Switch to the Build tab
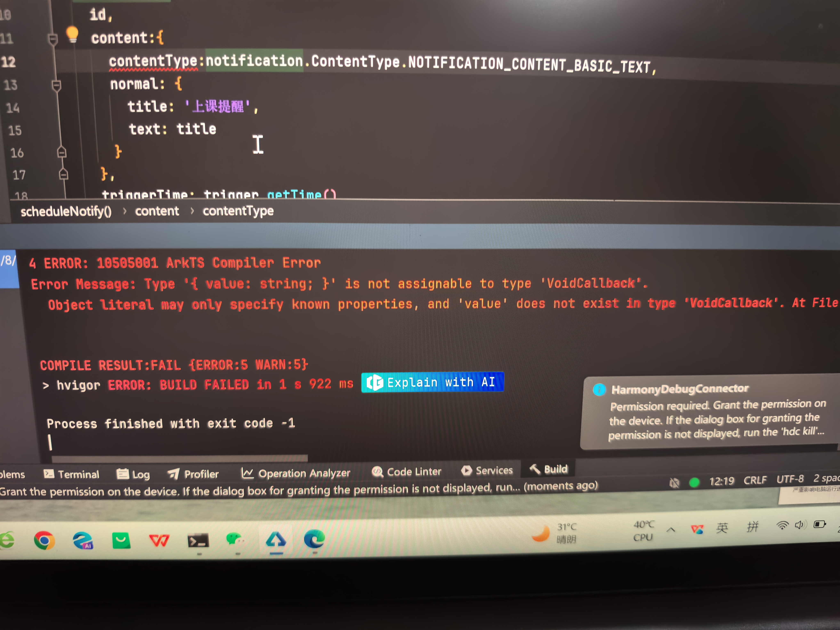This screenshot has width=840, height=630. (x=548, y=469)
